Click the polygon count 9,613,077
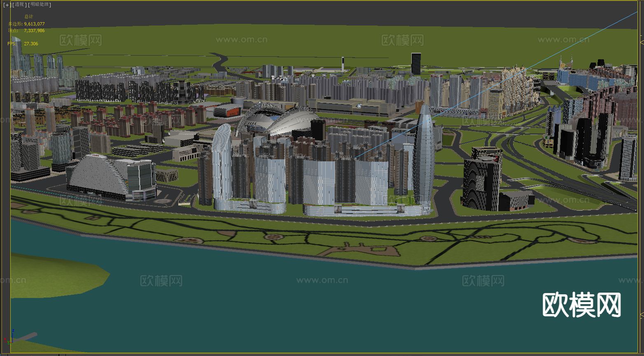Screen dimensions: 644x356 34,24
